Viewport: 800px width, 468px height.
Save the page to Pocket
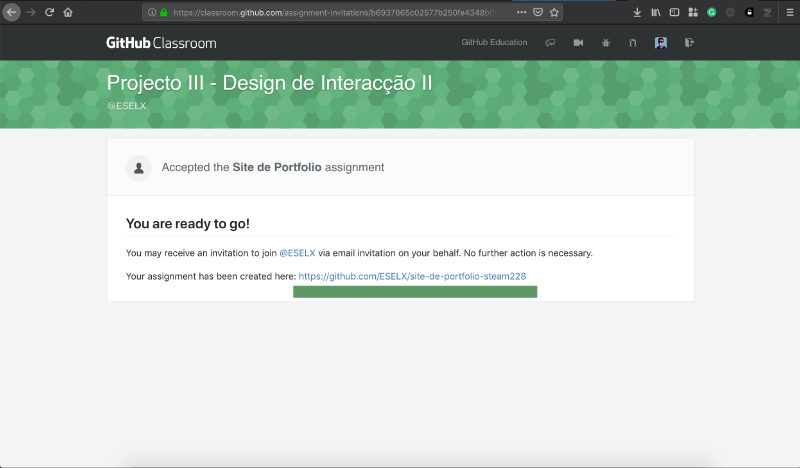pos(538,12)
